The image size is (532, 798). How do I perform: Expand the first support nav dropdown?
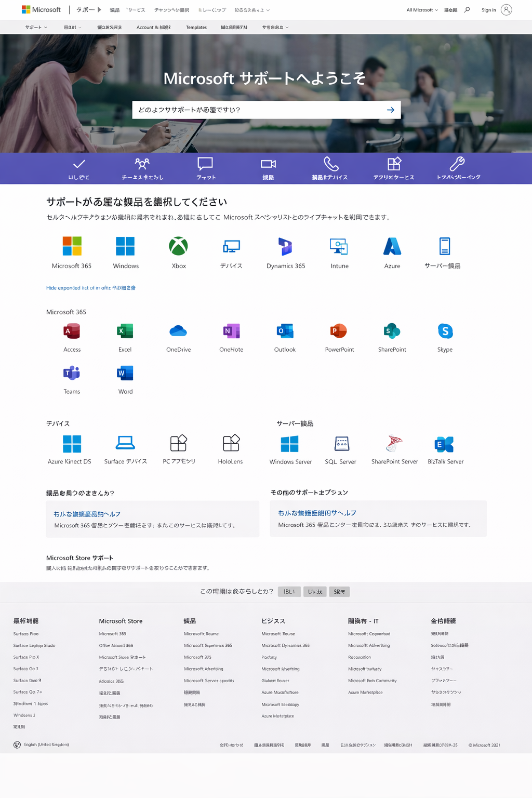(x=36, y=28)
